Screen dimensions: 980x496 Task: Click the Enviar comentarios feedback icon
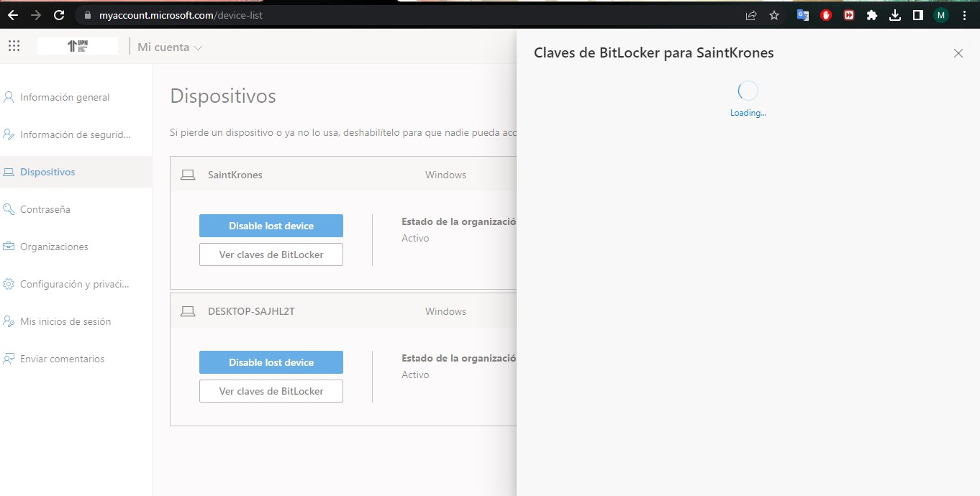[x=9, y=359]
